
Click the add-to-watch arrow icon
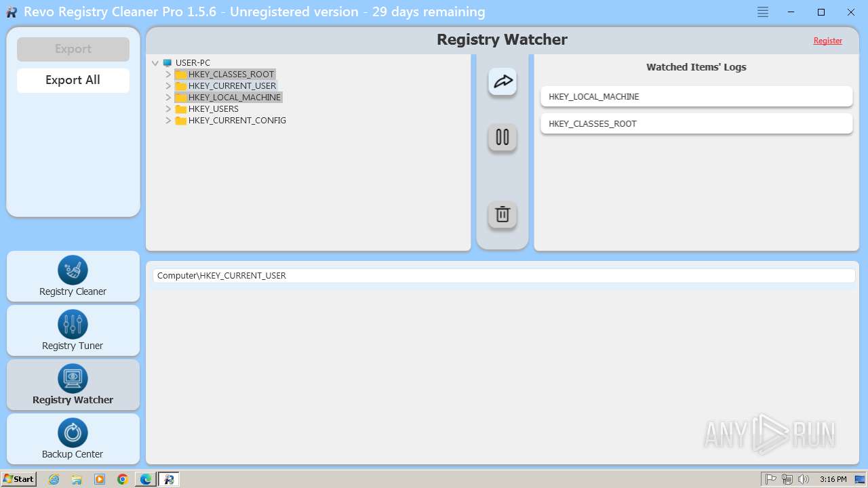[x=502, y=81]
